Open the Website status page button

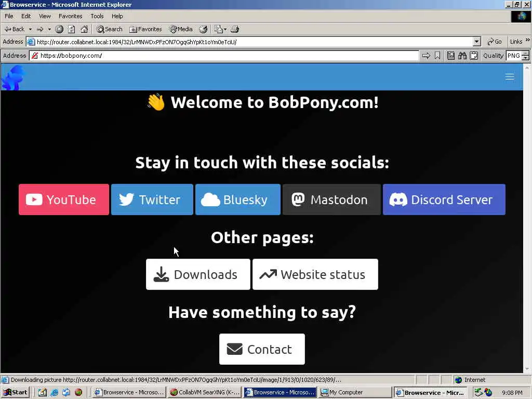[315, 274]
